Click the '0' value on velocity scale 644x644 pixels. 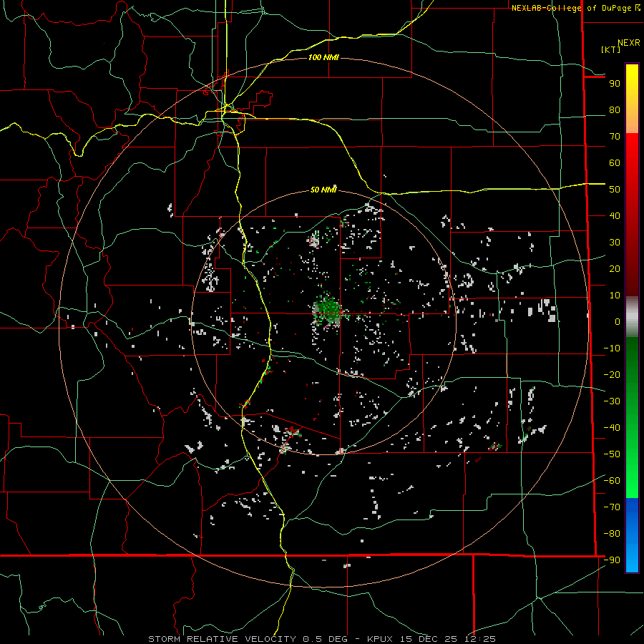(x=618, y=322)
